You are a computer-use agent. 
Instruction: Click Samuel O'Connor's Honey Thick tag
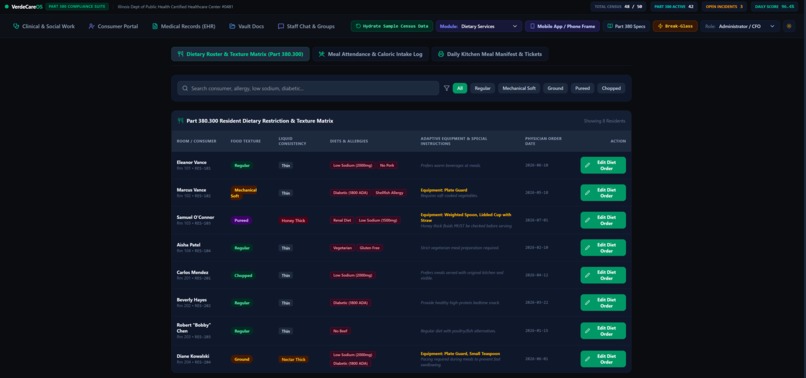[x=294, y=221]
